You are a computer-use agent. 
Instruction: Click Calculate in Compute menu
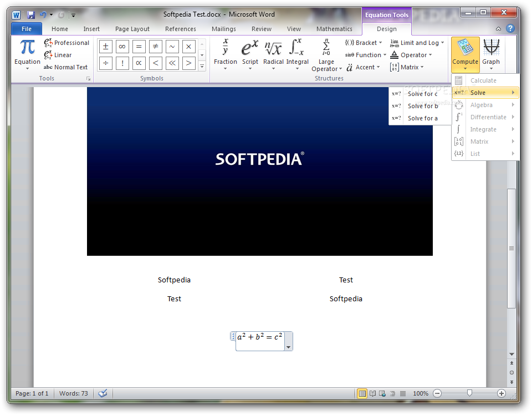(x=485, y=80)
